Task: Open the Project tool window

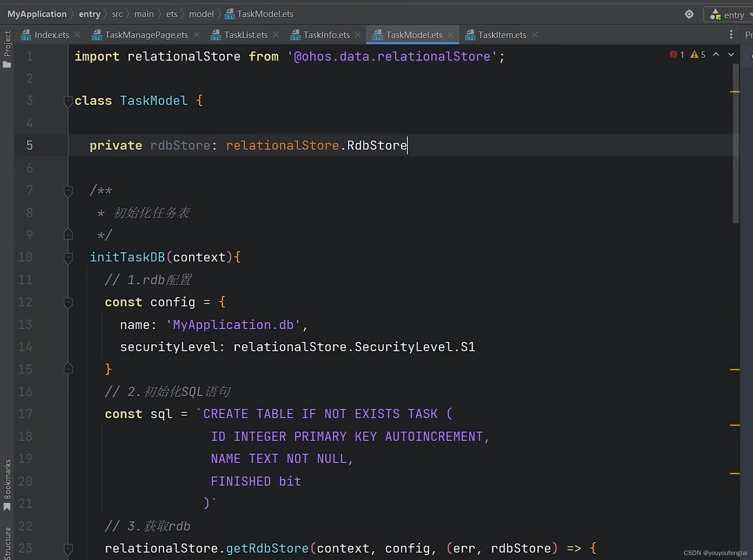Action: tap(7, 49)
